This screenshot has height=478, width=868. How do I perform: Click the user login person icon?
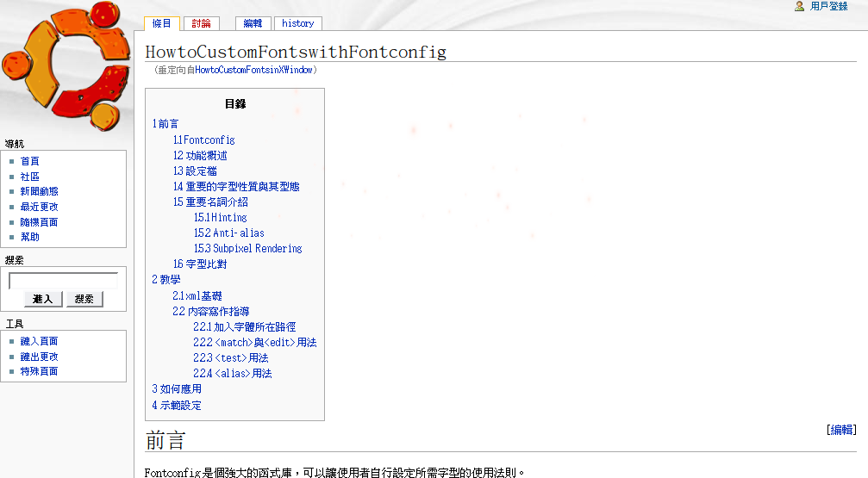coord(799,6)
